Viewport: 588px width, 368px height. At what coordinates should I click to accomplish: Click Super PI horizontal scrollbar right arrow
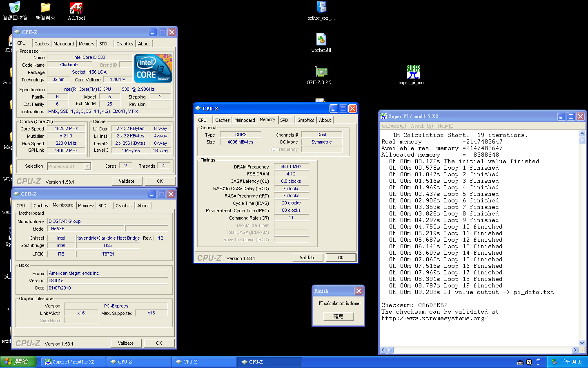pos(575,350)
